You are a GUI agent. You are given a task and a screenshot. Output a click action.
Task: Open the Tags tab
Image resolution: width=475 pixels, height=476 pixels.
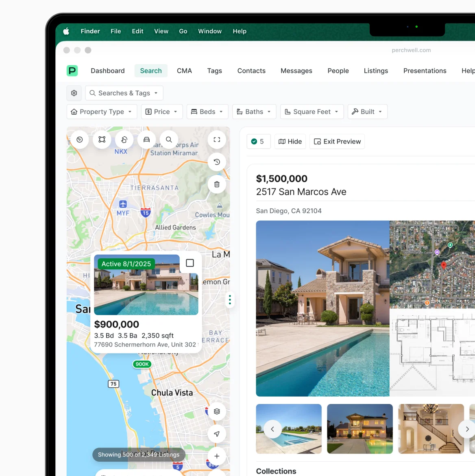coord(215,71)
